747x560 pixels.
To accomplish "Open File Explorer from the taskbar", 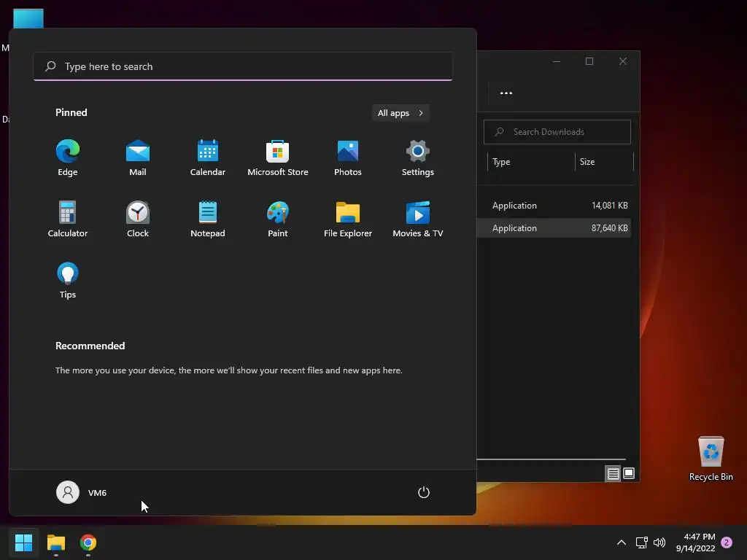I will 55,542.
